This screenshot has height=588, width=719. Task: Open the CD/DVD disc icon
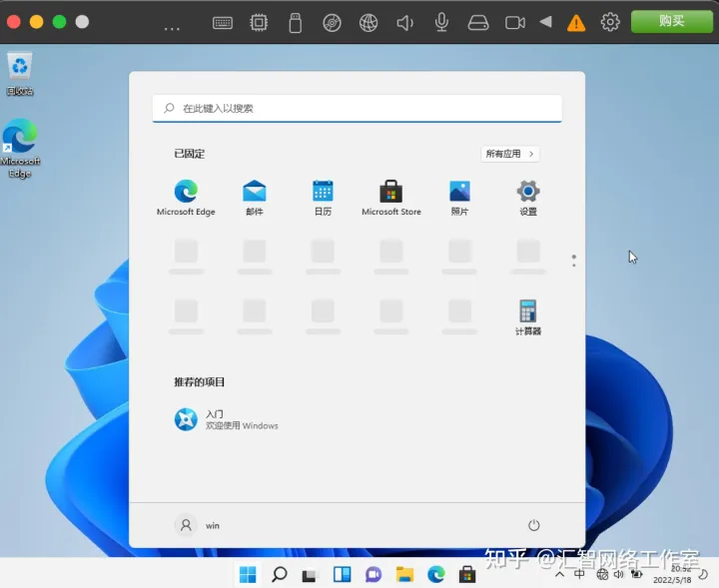(332, 22)
